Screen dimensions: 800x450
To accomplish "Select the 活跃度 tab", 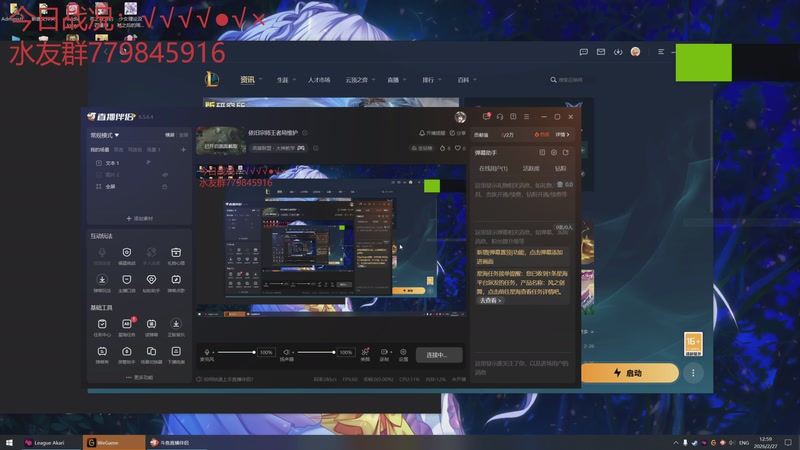I will (531, 168).
